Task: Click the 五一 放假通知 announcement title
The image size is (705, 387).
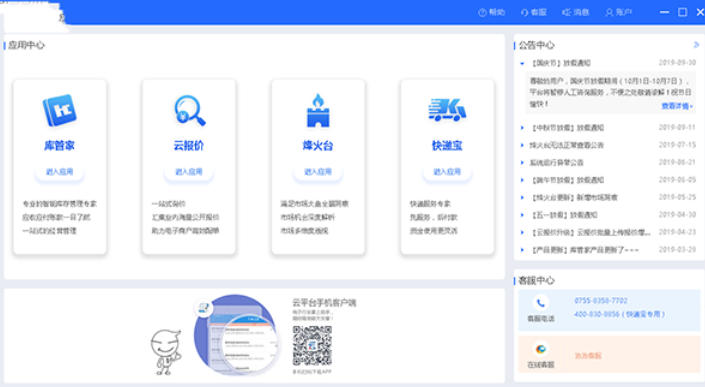Action: (564, 215)
